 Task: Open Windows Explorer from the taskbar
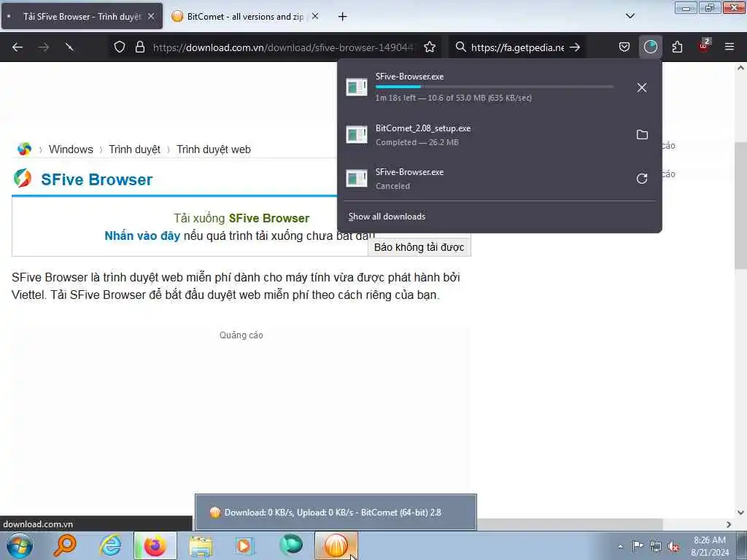[201, 546]
